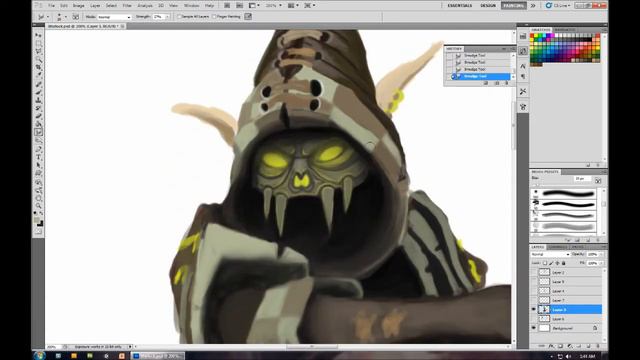The image size is (640, 360).
Task: Select the Move tool
Action: 38,35
